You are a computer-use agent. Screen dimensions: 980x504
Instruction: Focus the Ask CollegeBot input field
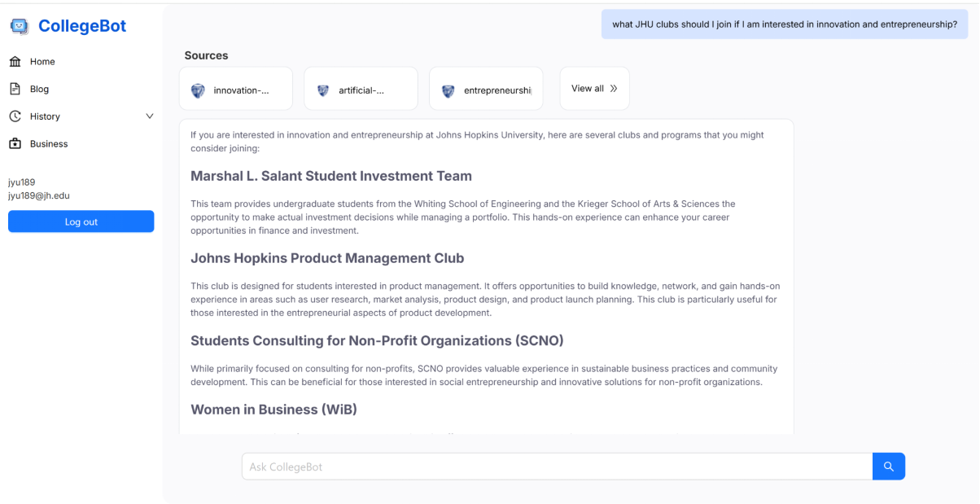(558, 467)
